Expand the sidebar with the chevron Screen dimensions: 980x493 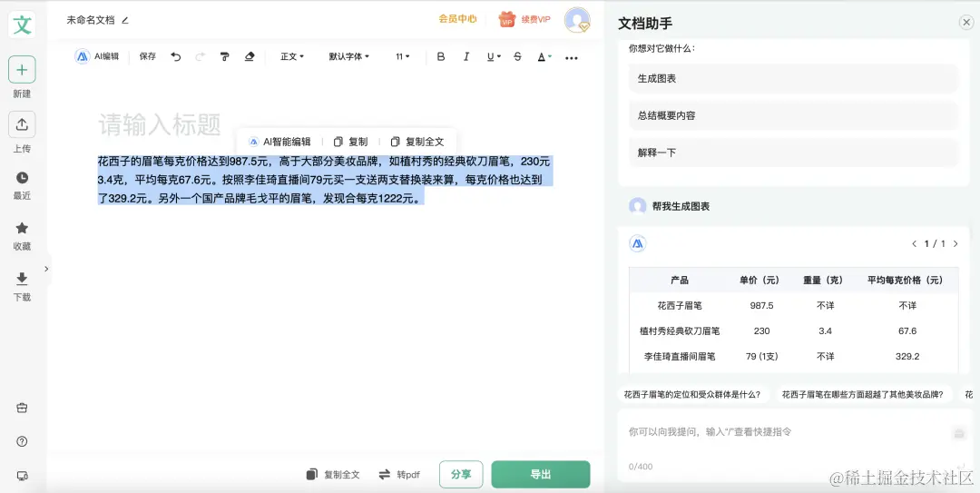[x=46, y=269]
